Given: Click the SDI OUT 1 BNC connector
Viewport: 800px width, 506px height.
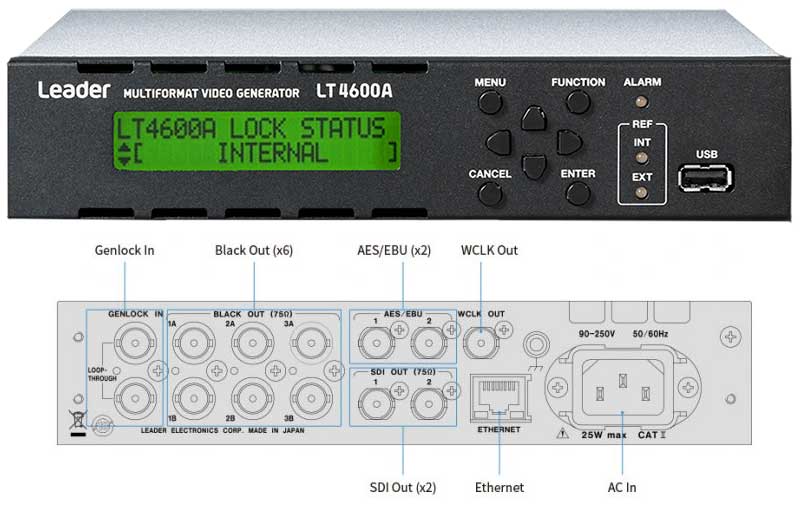Looking at the screenshot, I should pos(376,404).
